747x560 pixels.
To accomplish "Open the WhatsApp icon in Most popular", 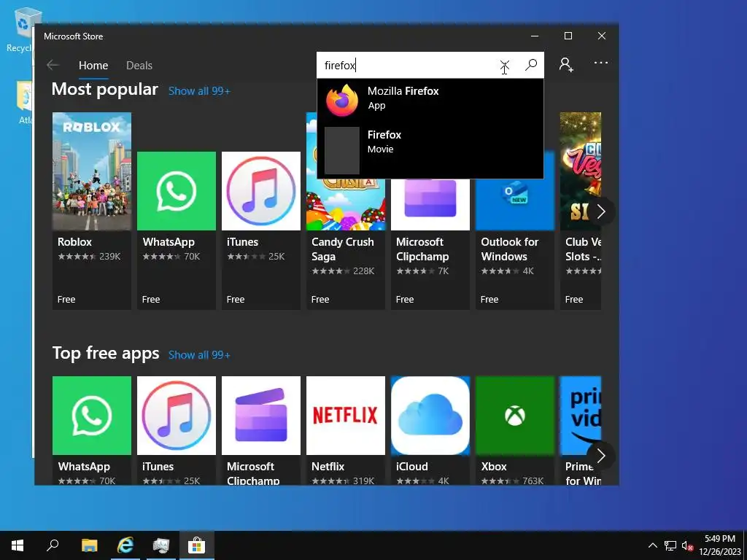I will click(x=177, y=191).
